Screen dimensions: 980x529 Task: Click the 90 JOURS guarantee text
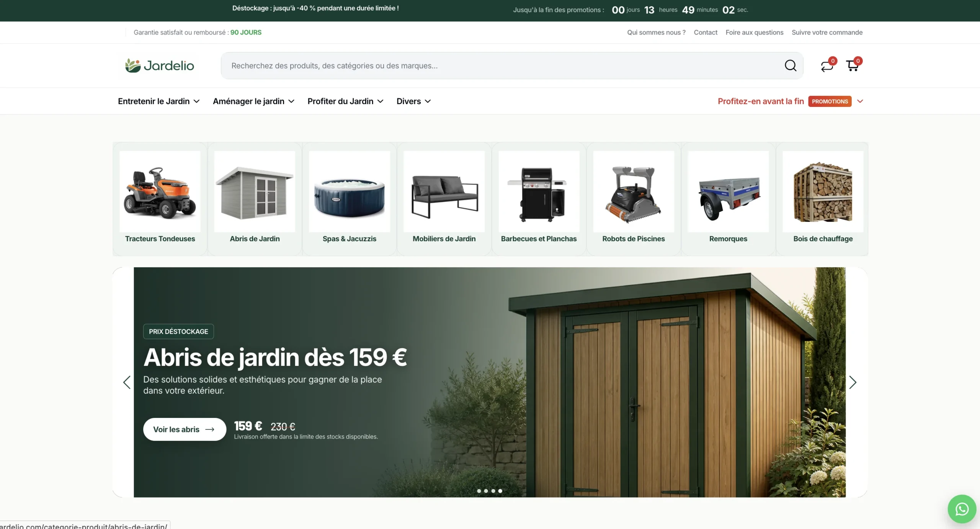point(246,33)
